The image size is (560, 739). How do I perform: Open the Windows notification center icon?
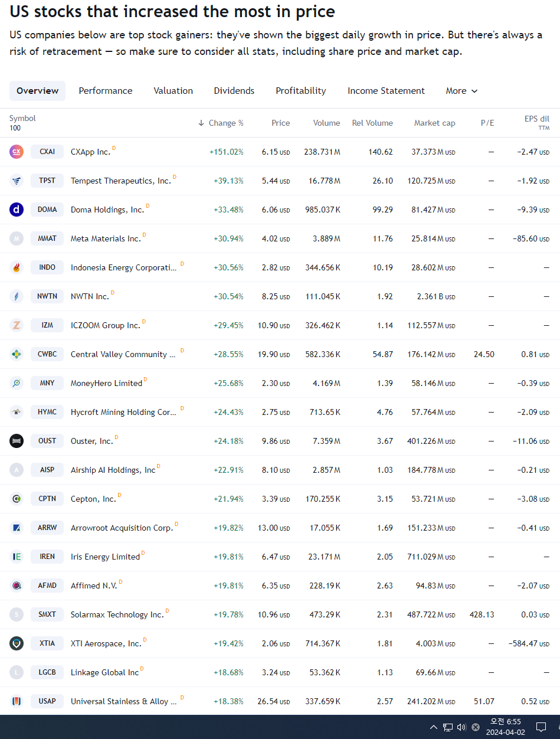[x=541, y=727]
